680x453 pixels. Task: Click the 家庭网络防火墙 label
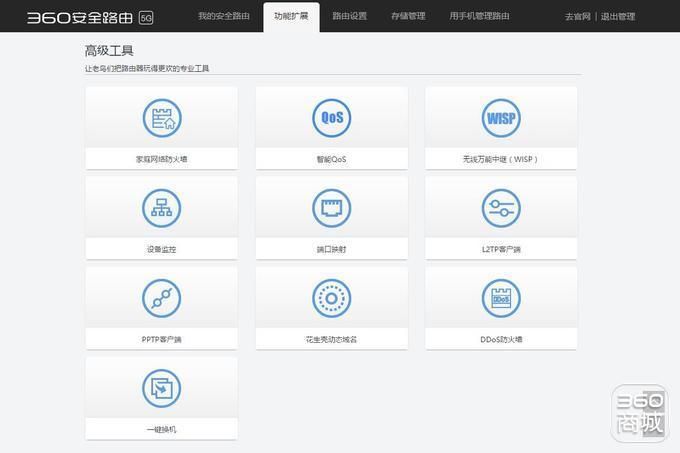tap(162, 159)
